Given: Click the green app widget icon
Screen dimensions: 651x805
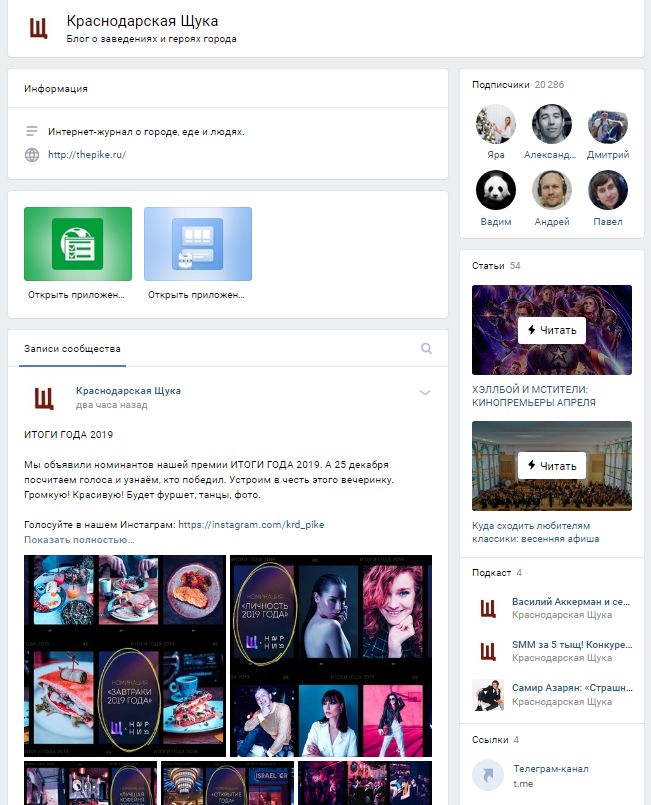Looking at the screenshot, I should (78, 244).
